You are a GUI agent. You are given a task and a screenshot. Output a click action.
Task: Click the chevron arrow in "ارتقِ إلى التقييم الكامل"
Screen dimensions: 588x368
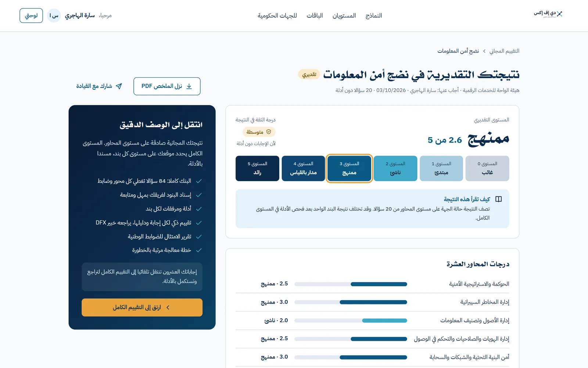pyautogui.click(x=168, y=307)
